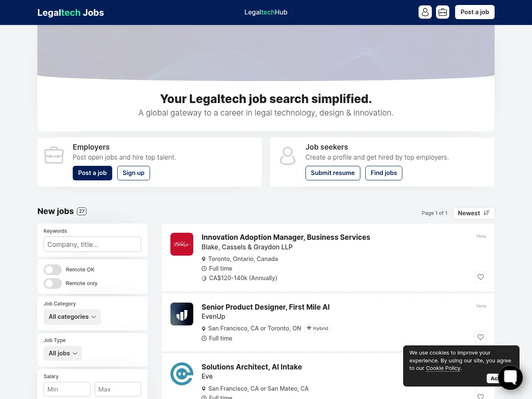Click Post a job under Employers
The image size is (532, 399).
click(x=92, y=173)
